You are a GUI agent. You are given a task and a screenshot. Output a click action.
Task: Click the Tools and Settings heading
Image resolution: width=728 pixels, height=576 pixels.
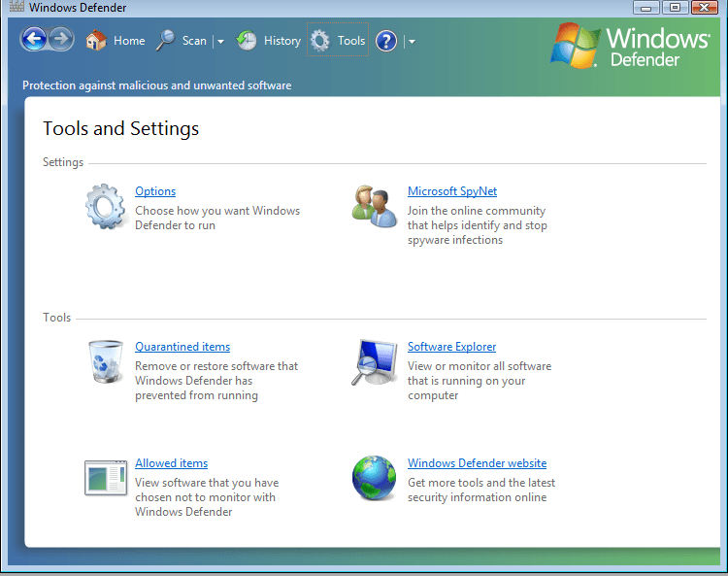120,128
